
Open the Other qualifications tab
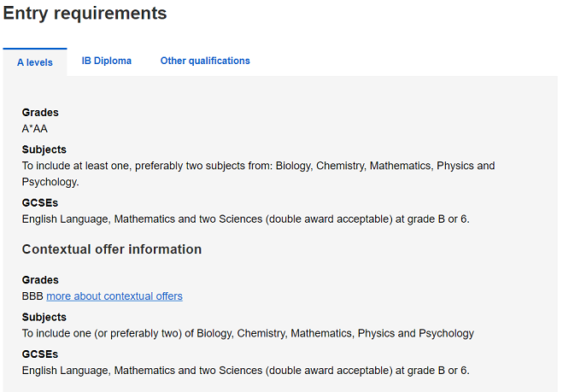point(205,61)
